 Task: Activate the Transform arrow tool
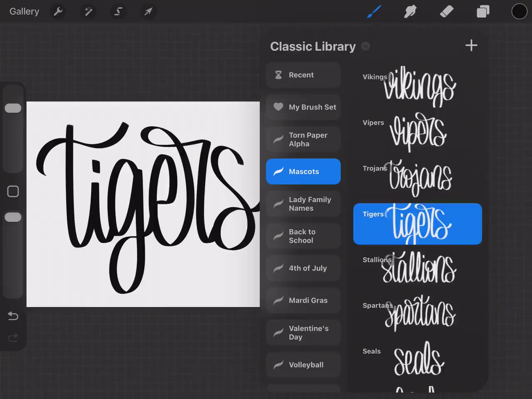[148, 12]
